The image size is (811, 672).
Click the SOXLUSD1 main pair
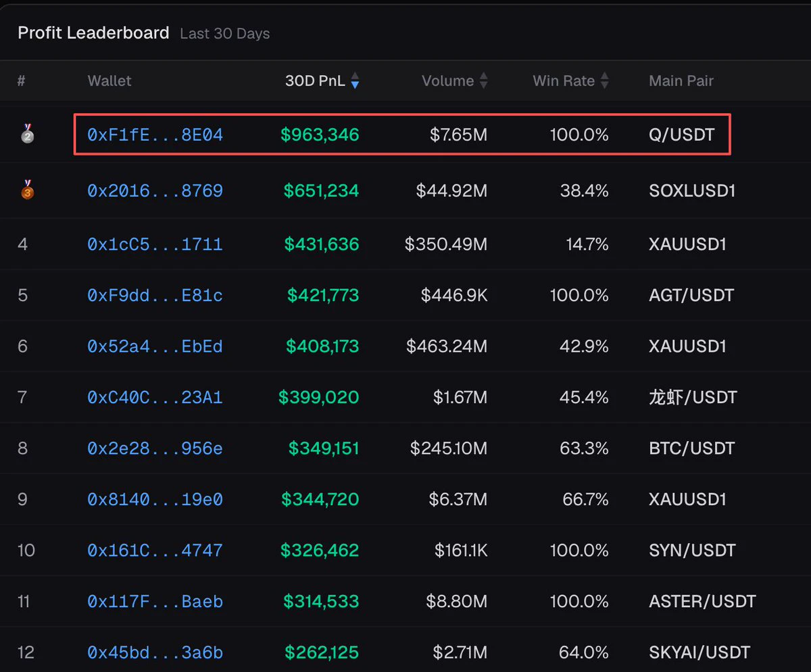(x=692, y=191)
